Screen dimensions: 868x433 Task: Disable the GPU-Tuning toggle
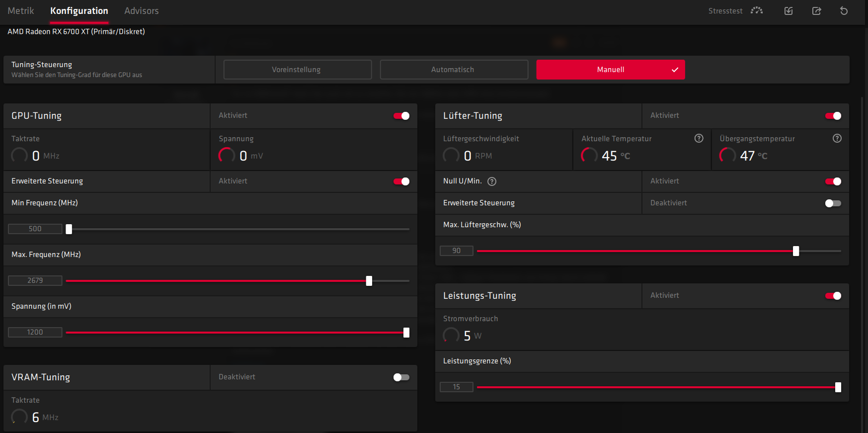pyautogui.click(x=401, y=116)
